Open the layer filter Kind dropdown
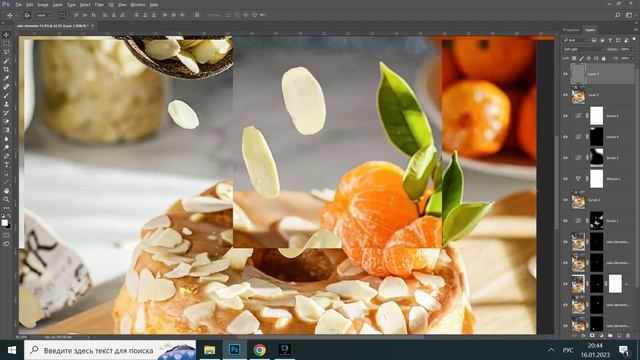Screen dimensions: 640x360 click(575, 40)
